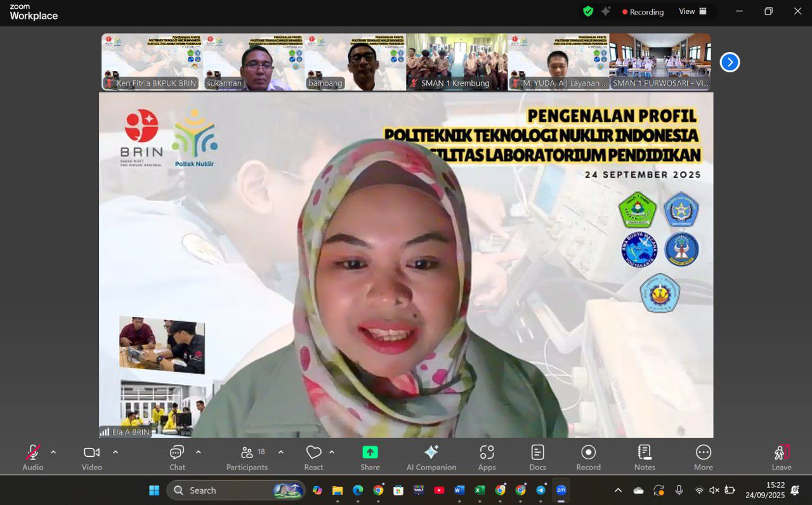Open the View layout menu
The height and width of the screenshot is (505, 812).
[x=693, y=11]
